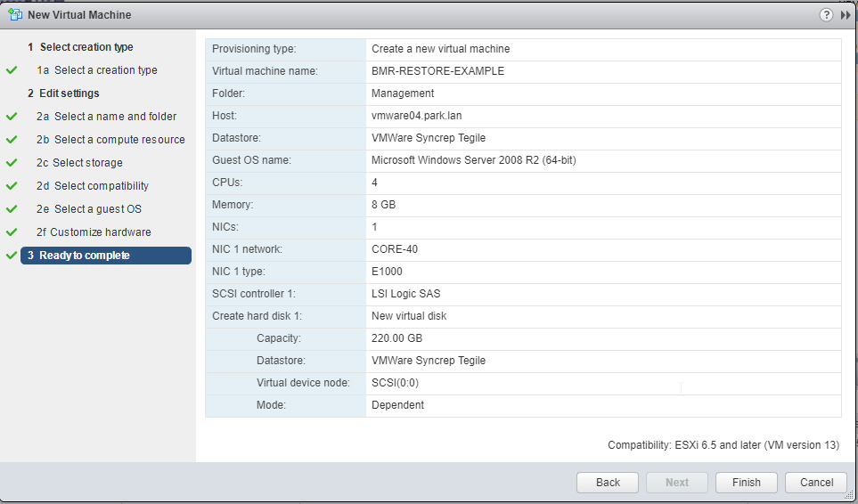Click the NICs value 1
Image resolution: width=858 pixels, height=504 pixels.
click(x=374, y=227)
